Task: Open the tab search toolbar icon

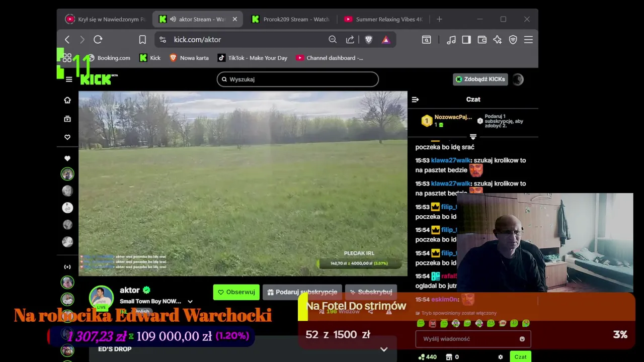Action: (426, 40)
